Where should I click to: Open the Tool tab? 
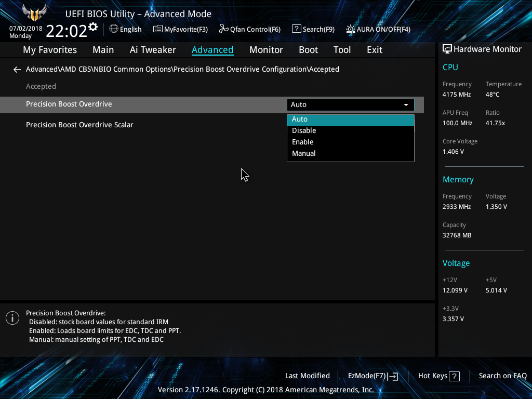(342, 50)
